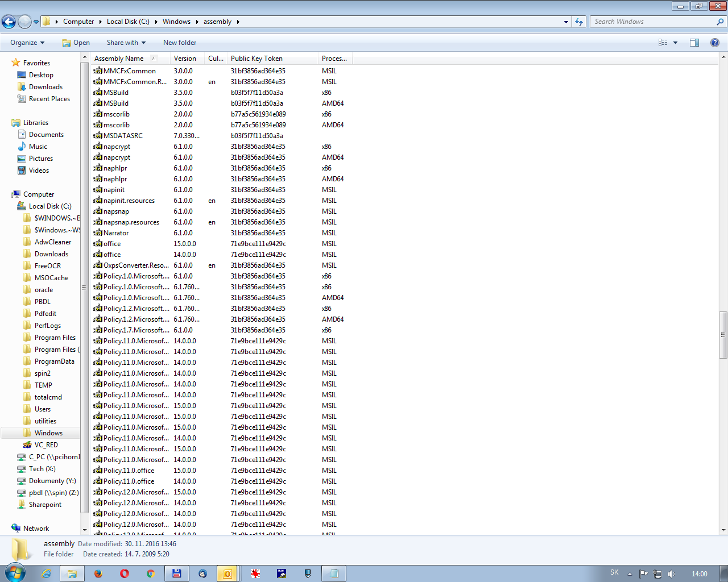
Task: Expand the arrow after Windows in breadcrumb
Action: 197,22
